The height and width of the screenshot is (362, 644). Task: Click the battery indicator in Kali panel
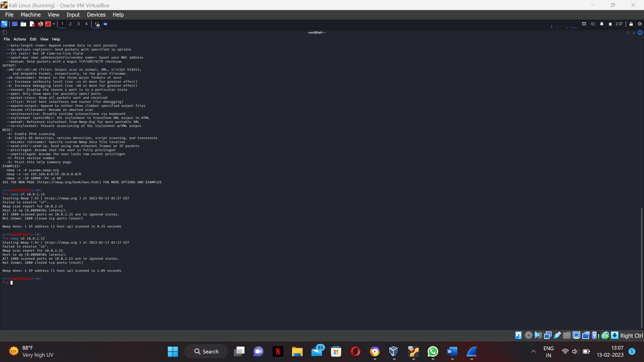tap(610, 24)
